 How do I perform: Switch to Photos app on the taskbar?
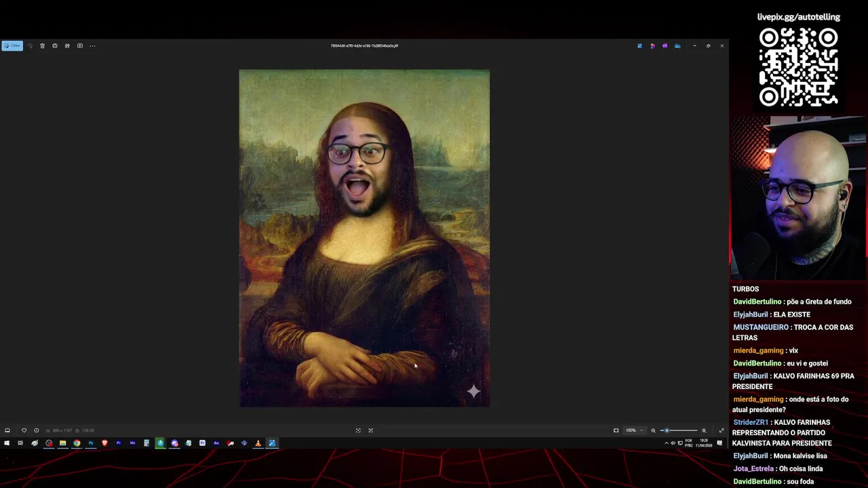[272, 443]
